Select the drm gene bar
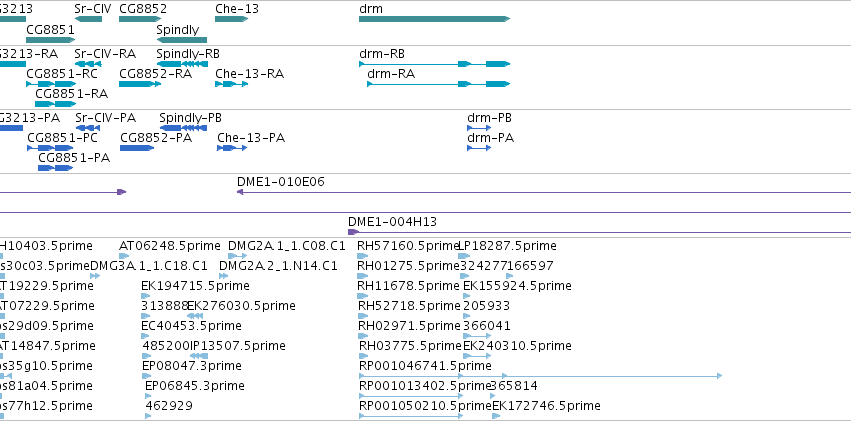Viewport: 851px width, 421px height. click(434, 19)
